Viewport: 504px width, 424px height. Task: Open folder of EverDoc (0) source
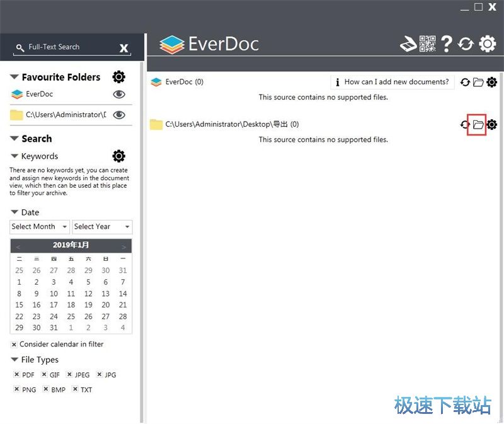point(478,83)
